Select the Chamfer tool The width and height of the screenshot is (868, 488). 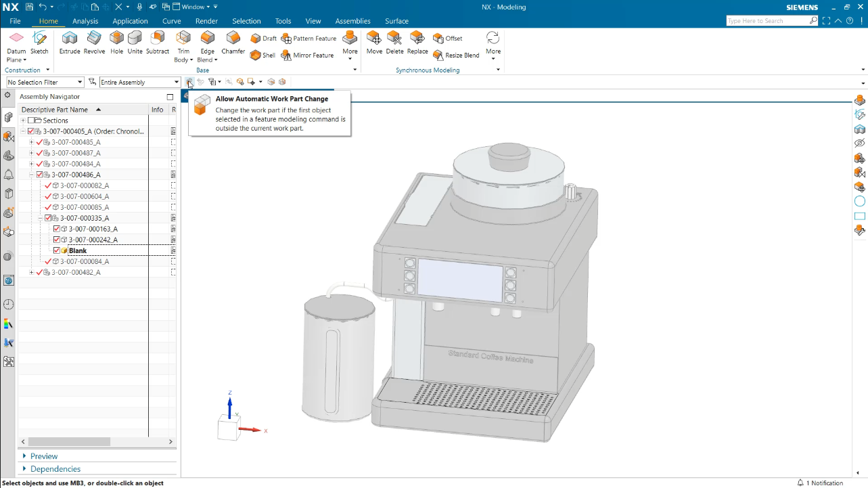[x=233, y=42]
